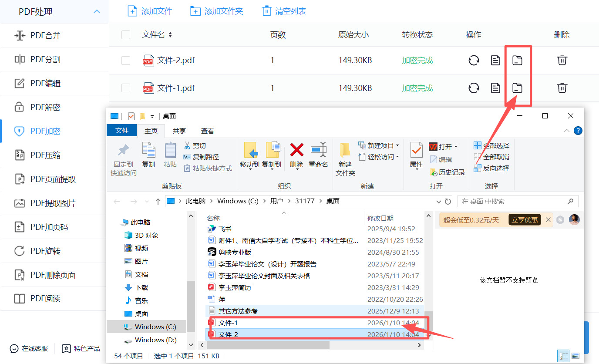Viewport: 599px width, 364px height.
Task: Delete 文件-2.pdf using its trash icon
Action: [562, 60]
